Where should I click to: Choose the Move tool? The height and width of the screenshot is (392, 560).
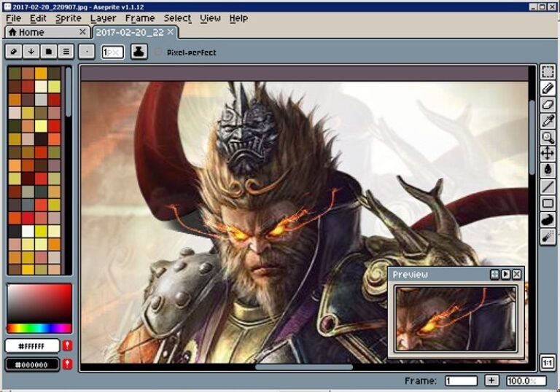(x=548, y=153)
